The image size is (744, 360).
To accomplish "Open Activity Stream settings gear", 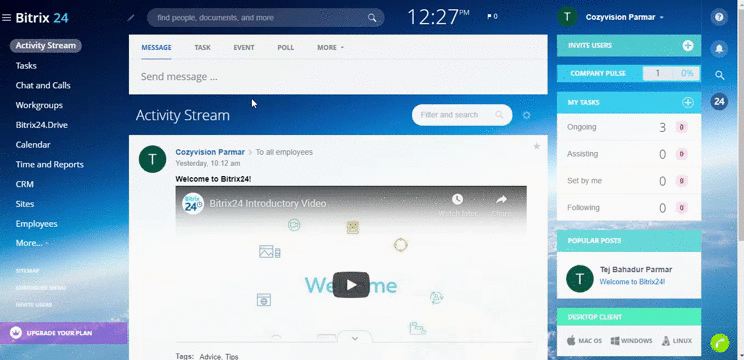I will point(526,115).
